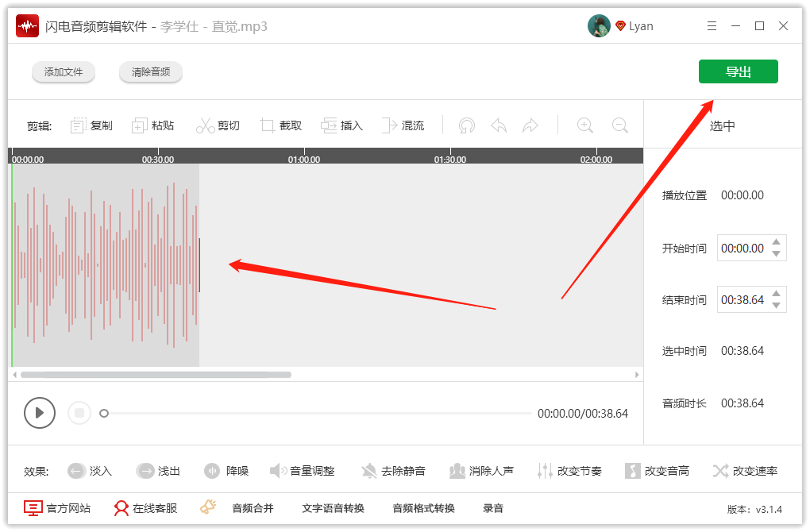
Task: Click the undo arrow icon
Action: coord(499,125)
